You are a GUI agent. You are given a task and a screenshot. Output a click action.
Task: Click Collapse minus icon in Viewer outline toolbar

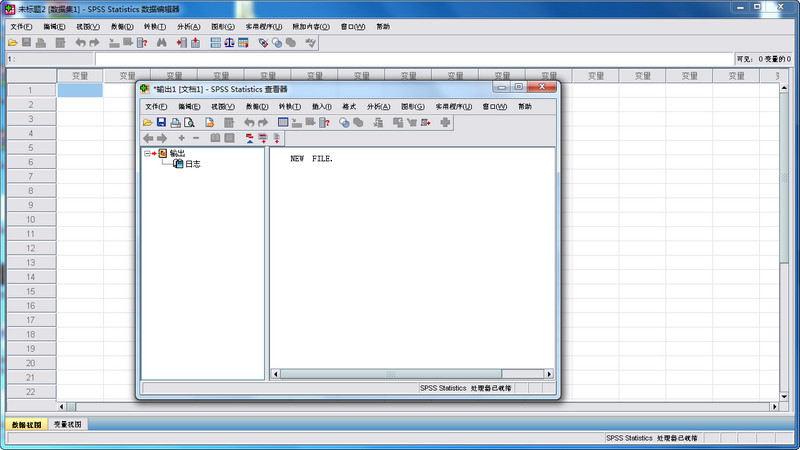point(196,138)
